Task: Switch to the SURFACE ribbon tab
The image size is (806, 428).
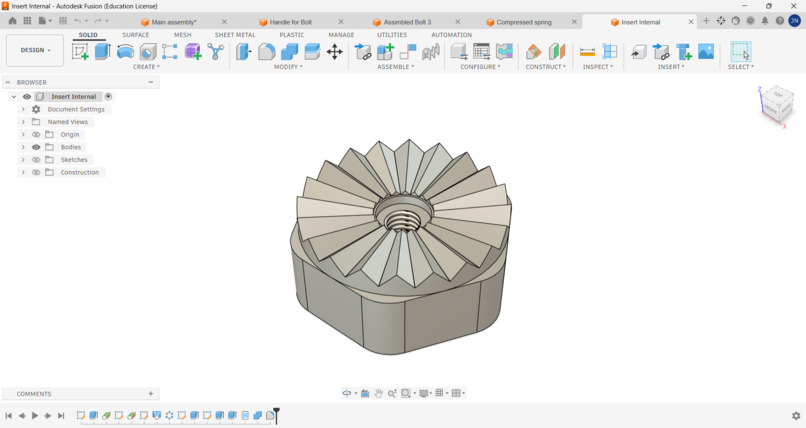Action: pos(136,35)
